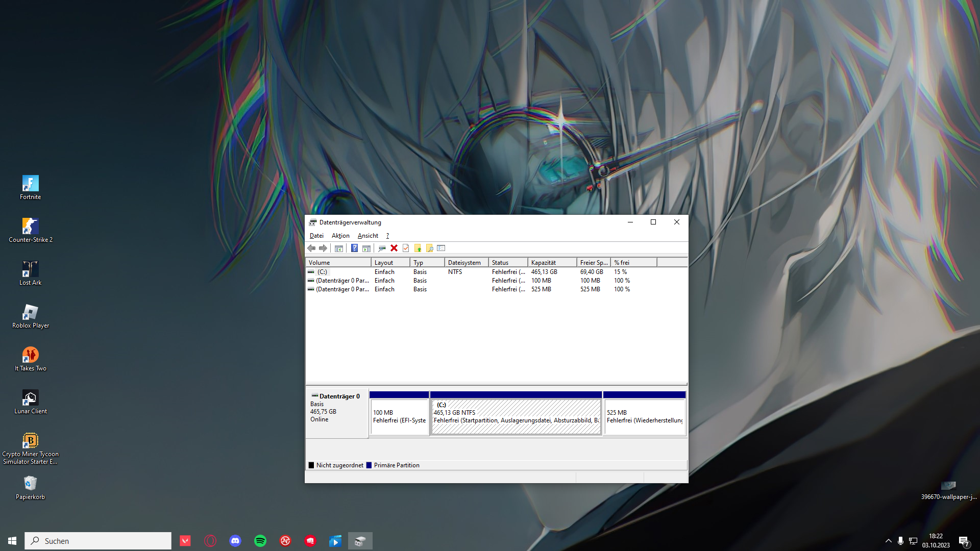Click the folder with green up arrow icon
This screenshot has height=551, width=980.
[418, 248]
